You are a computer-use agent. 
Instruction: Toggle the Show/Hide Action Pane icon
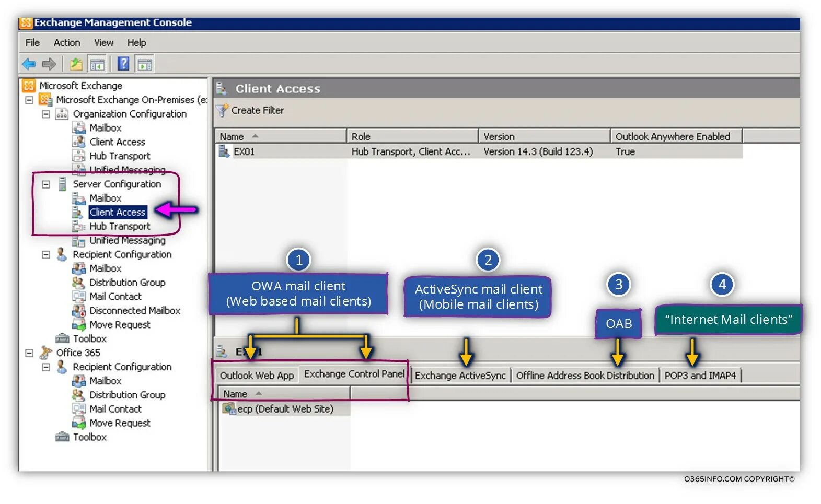[x=145, y=64]
